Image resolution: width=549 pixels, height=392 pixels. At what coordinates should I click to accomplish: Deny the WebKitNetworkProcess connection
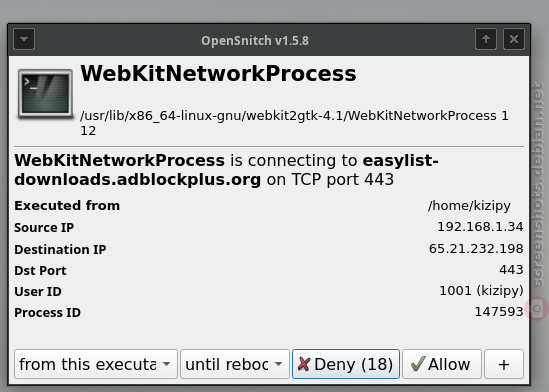pyautogui.click(x=346, y=364)
